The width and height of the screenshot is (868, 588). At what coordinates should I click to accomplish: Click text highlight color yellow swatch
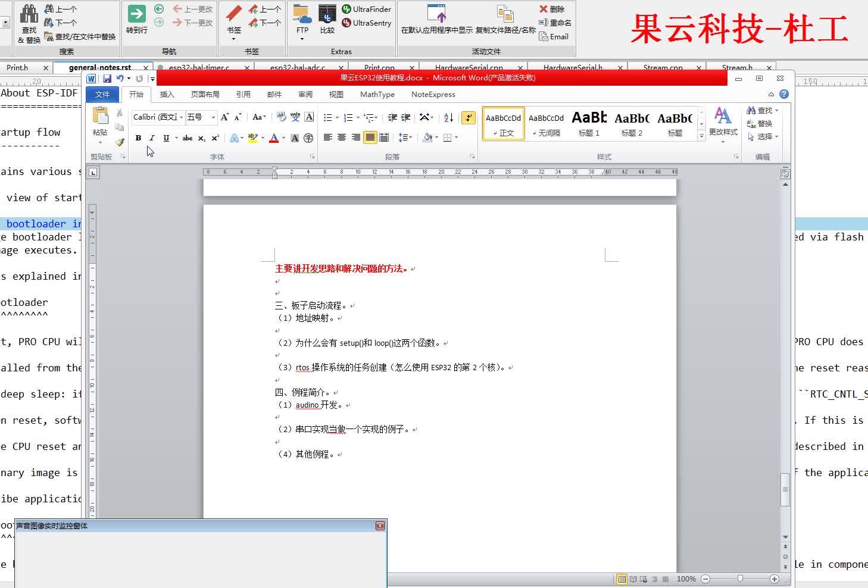pyautogui.click(x=252, y=137)
